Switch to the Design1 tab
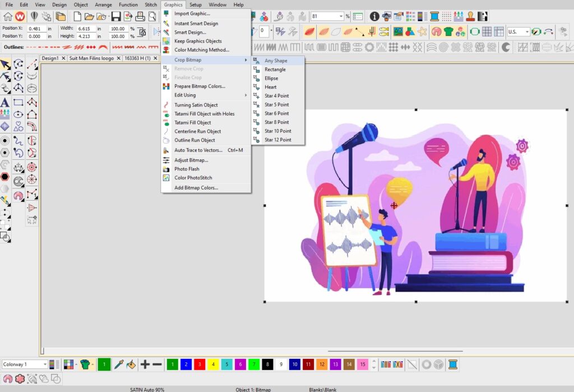The height and width of the screenshot is (392, 574). (x=50, y=58)
